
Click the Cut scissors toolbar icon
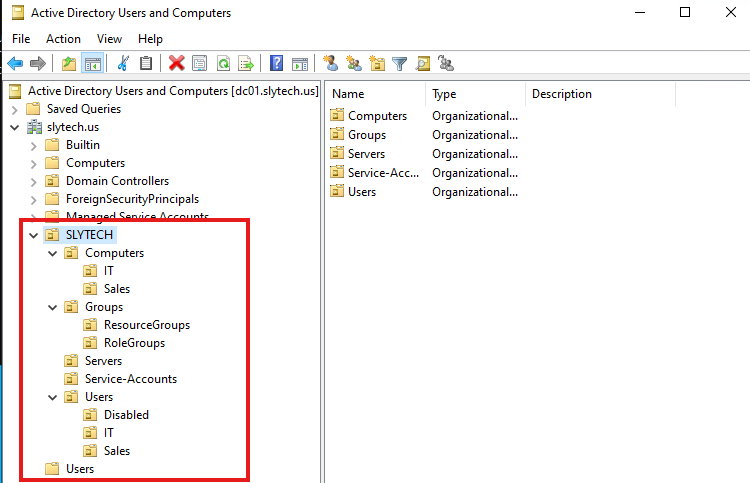click(x=123, y=64)
